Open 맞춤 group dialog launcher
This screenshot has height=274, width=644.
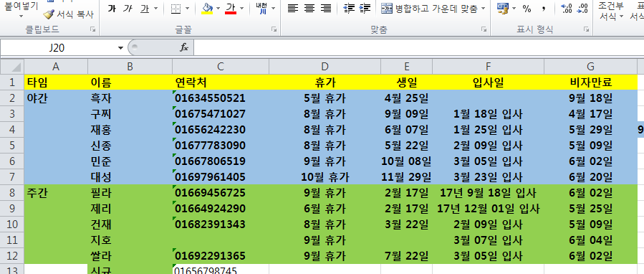pyautogui.click(x=484, y=29)
